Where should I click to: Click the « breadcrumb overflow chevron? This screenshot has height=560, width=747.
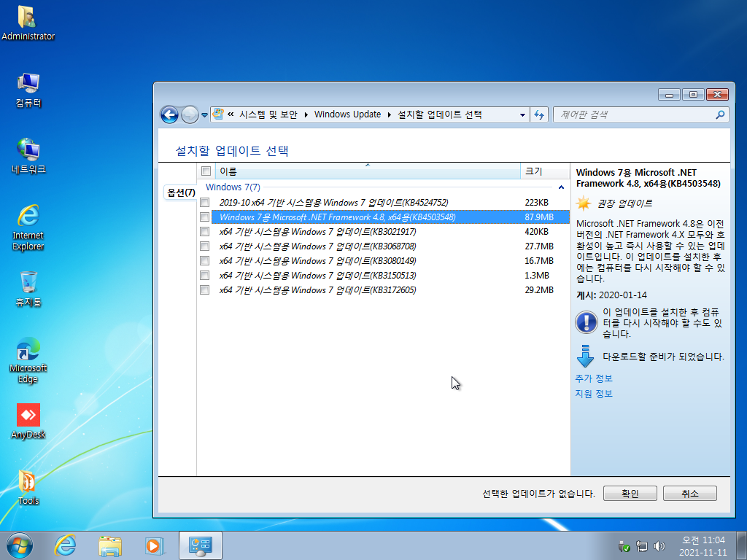[231, 114]
